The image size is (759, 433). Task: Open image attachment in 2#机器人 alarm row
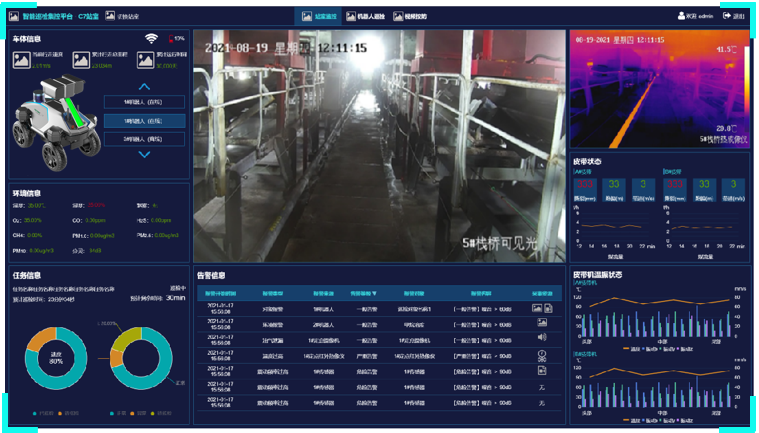point(542,322)
